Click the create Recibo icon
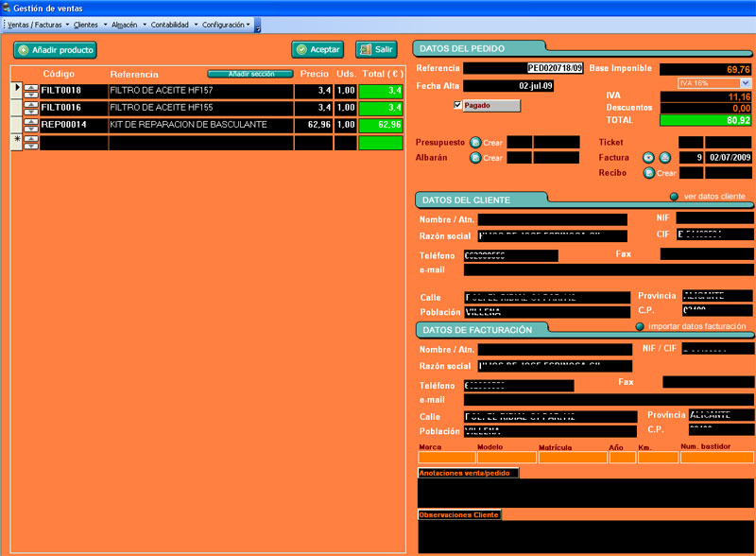This screenshot has width=756, height=556. (x=649, y=173)
